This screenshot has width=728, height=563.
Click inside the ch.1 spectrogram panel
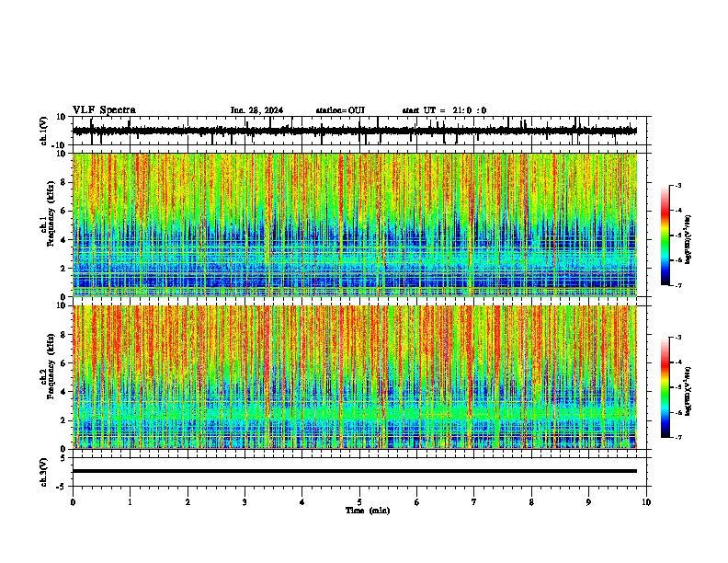tap(355, 224)
